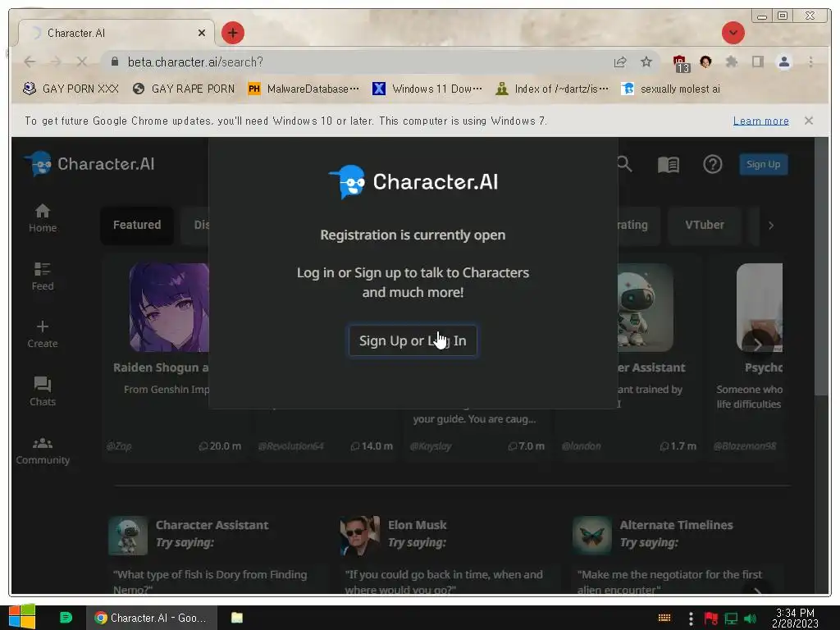Viewport: 840px width, 630px height.
Task: Open the Community section in sidebar
Action: [43, 451]
